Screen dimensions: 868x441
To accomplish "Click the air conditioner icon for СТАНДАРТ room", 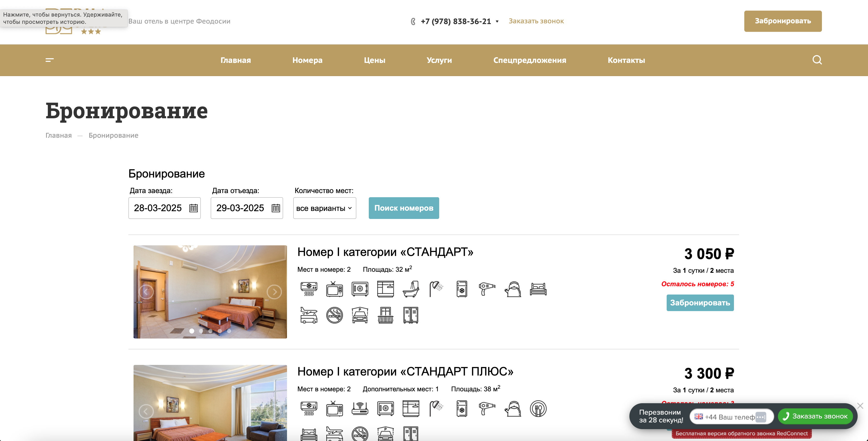I will coord(309,289).
